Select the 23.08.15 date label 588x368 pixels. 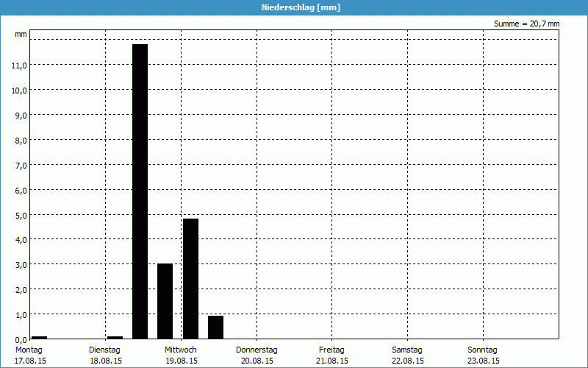[x=482, y=361]
